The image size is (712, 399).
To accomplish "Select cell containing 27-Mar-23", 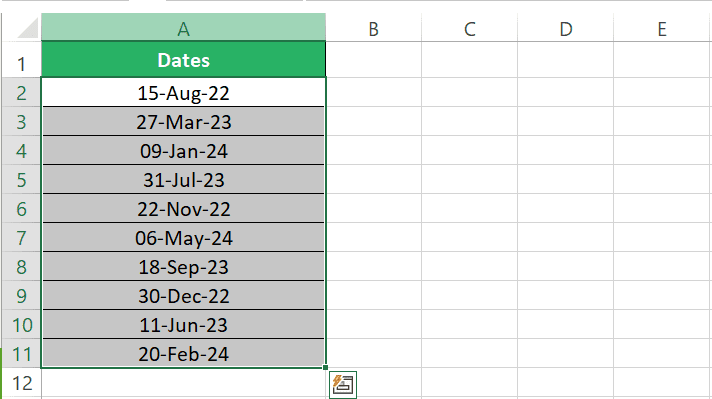I will pos(183,121).
